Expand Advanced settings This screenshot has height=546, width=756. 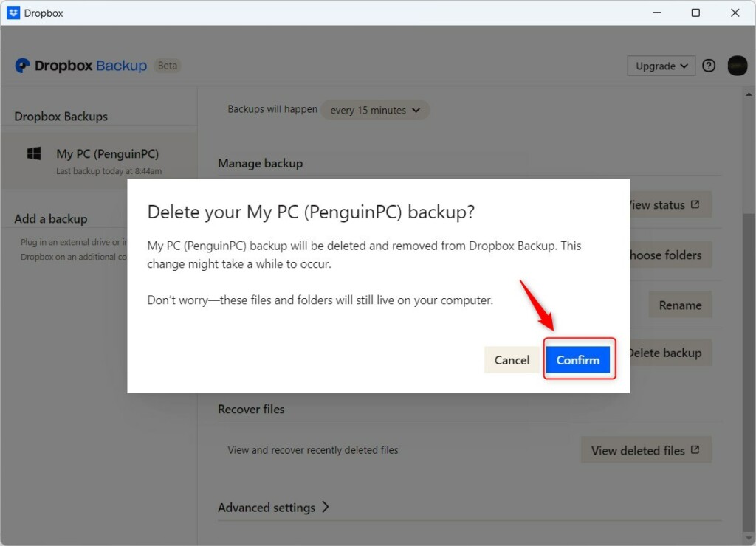[x=273, y=508]
